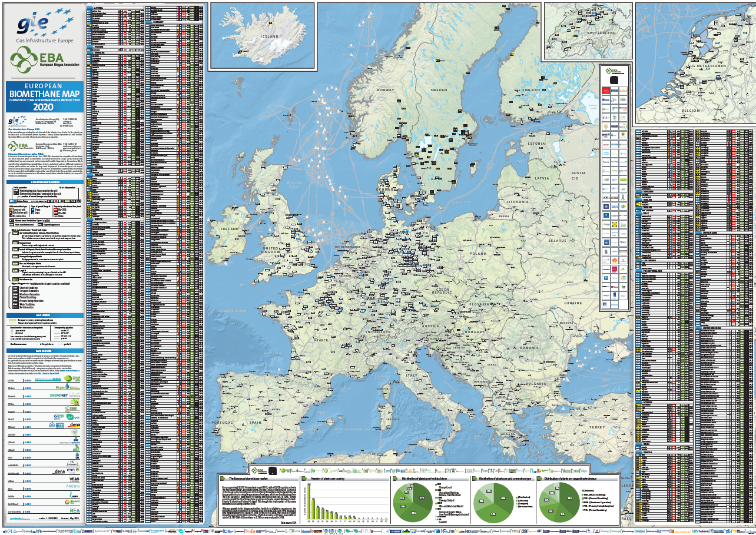756x535 pixels.
Task: Click the SPAIN label on the map
Action: point(255,423)
